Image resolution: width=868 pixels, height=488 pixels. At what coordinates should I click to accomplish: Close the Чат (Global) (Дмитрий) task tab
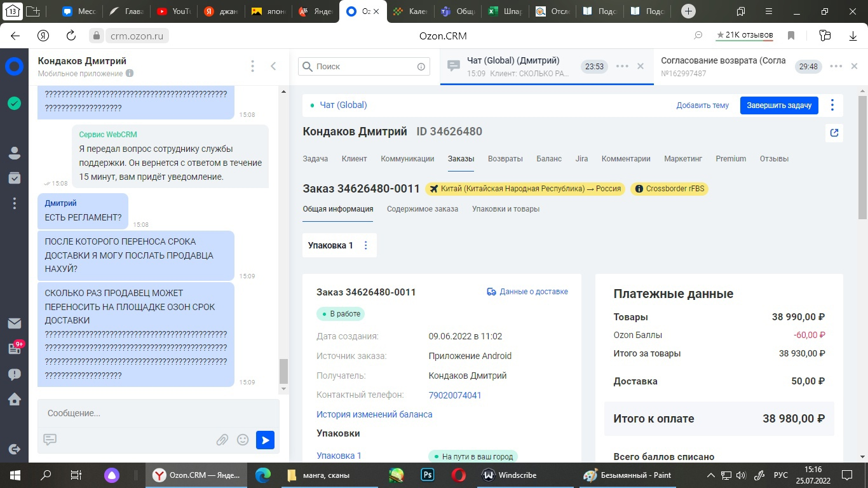[641, 66]
